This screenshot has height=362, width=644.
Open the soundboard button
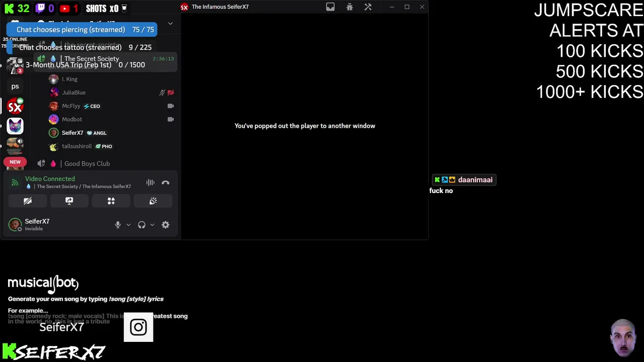(153, 201)
